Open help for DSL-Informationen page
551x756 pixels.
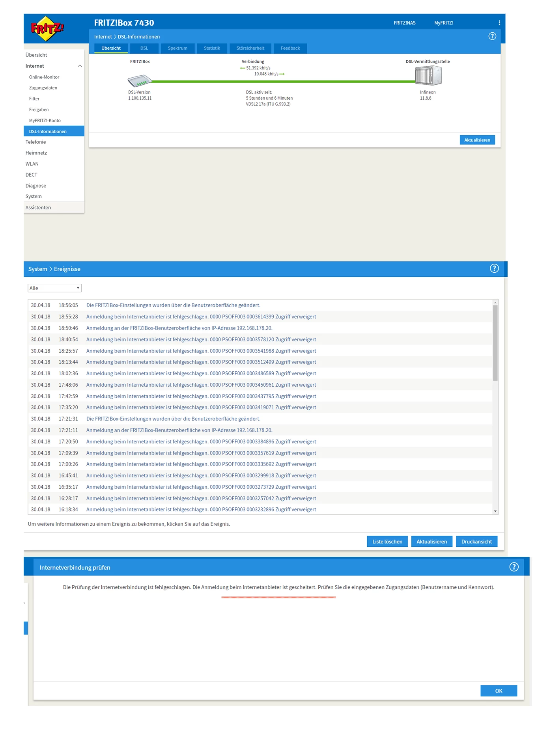pyautogui.click(x=492, y=36)
